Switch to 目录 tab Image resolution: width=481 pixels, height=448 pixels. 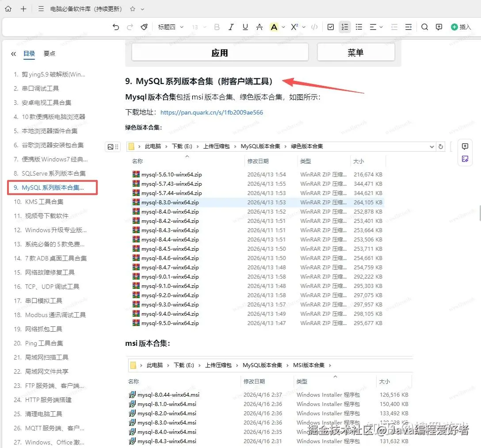coord(29,54)
